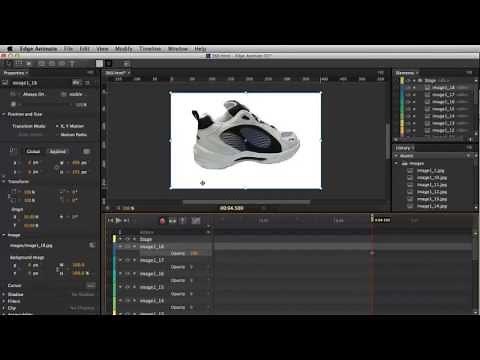The image size is (480, 360).
Task: Open layout presets icon beside Applied
Action: click(87, 151)
